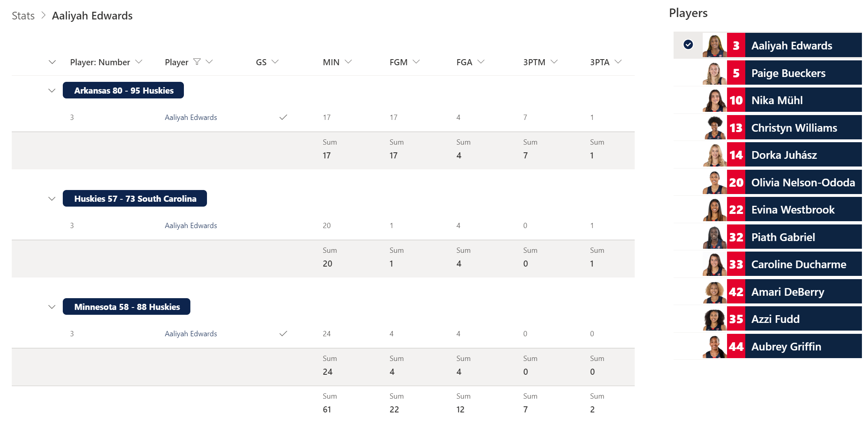The height and width of the screenshot is (427, 868).
Task: Collapse the Arkansas 80 - 95 Huskies group
Action: tap(52, 90)
